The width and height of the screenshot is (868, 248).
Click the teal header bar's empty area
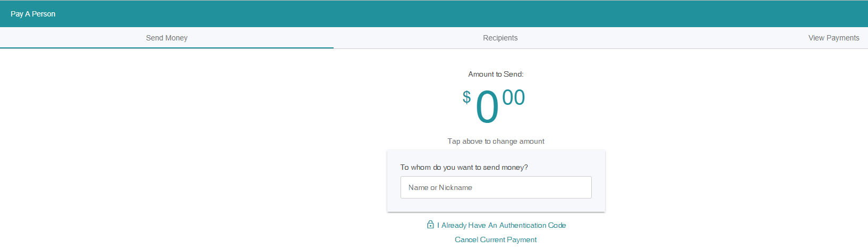425,14
